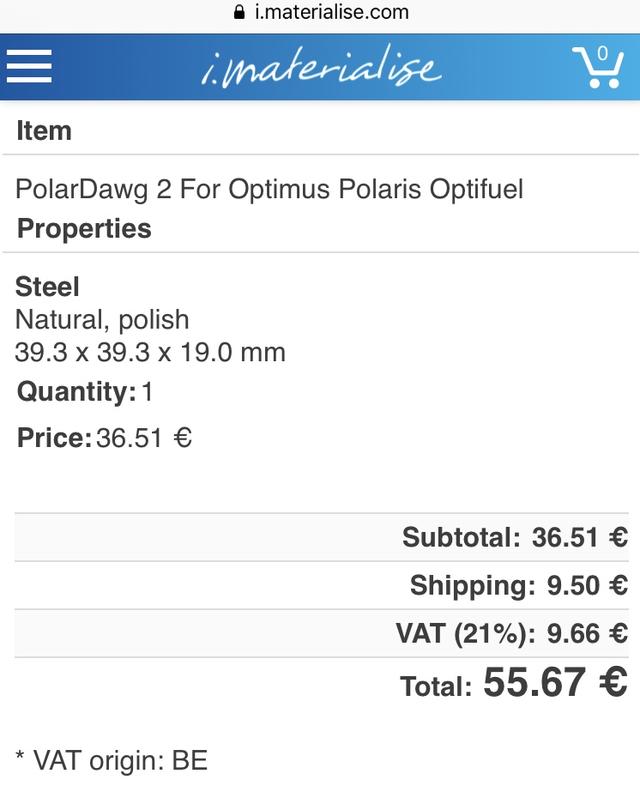The width and height of the screenshot is (640, 786).
Task: Click the 39.3 x 39.3 x 19.0 mm dimensions
Action: coord(150,352)
